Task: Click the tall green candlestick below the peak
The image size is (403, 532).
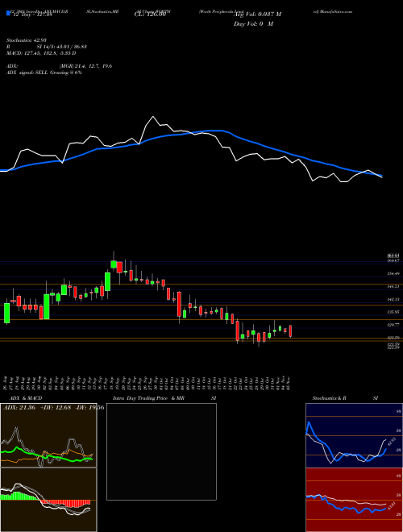Action: (x=107, y=281)
